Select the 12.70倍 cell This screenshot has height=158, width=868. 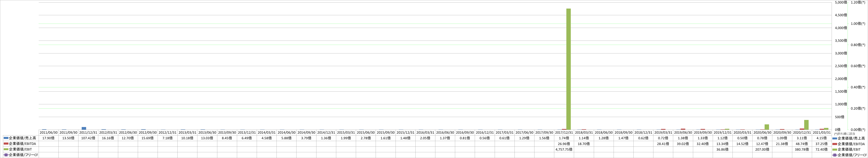click(128, 138)
